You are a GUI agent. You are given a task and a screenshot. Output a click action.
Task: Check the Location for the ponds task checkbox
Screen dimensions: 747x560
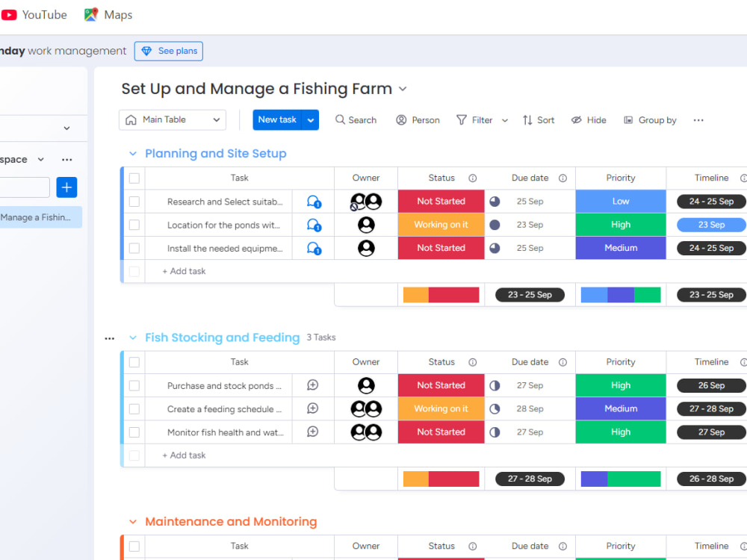point(134,225)
